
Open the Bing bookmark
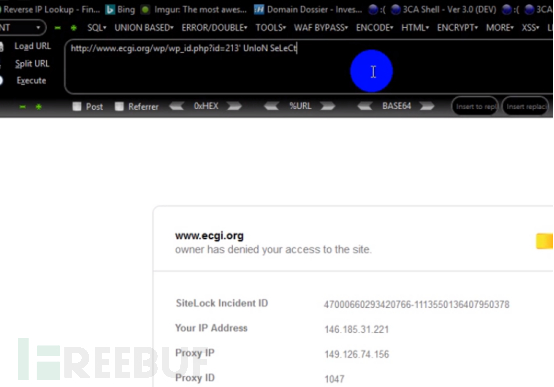coord(120,10)
